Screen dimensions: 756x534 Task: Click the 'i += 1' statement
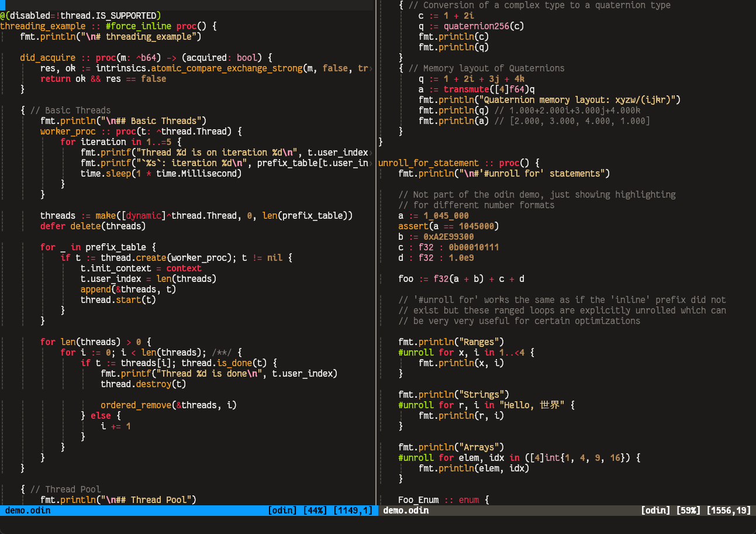[x=116, y=426]
